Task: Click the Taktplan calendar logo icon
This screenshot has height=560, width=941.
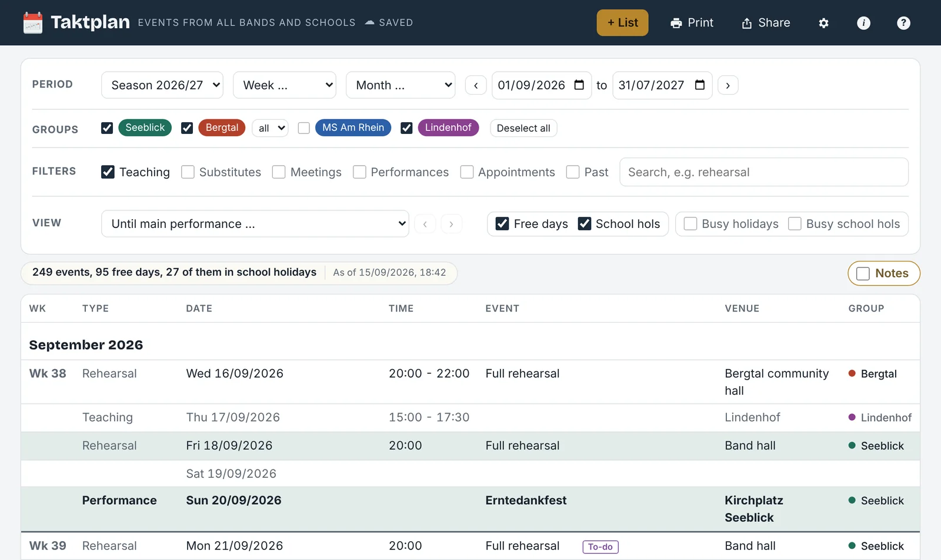Action: 33,23
